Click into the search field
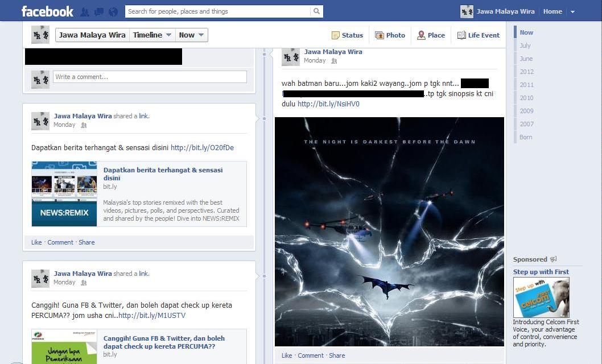602x364 pixels. coord(218,11)
